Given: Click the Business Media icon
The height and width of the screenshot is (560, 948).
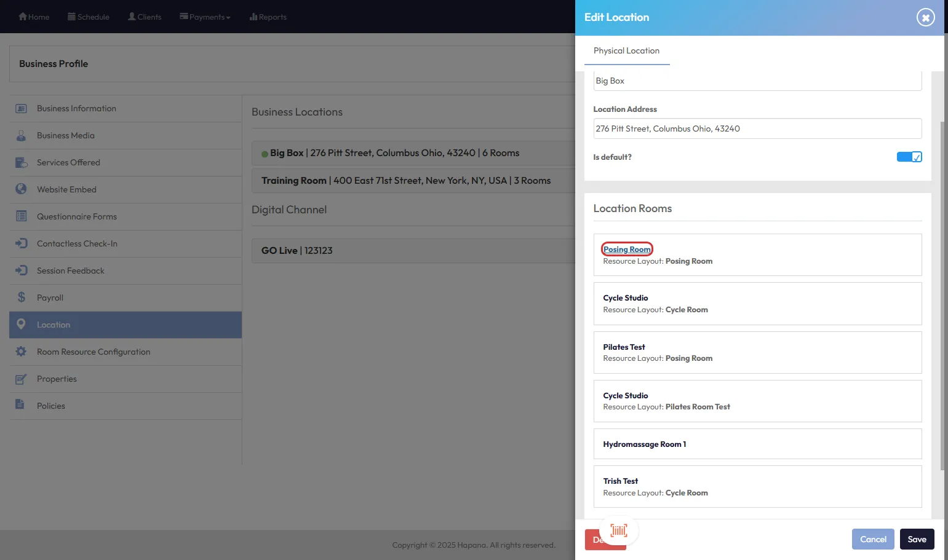Looking at the screenshot, I should click(21, 136).
